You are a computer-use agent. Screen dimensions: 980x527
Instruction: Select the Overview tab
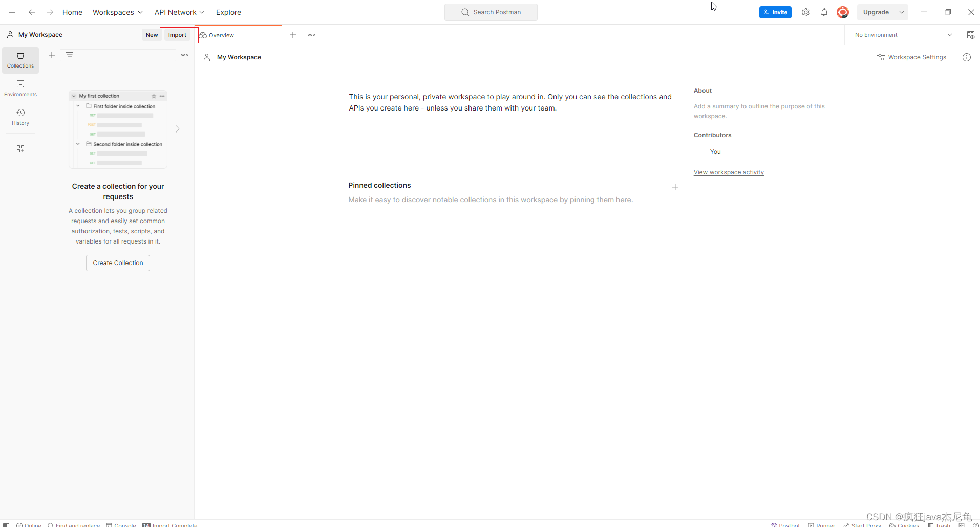[238, 35]
